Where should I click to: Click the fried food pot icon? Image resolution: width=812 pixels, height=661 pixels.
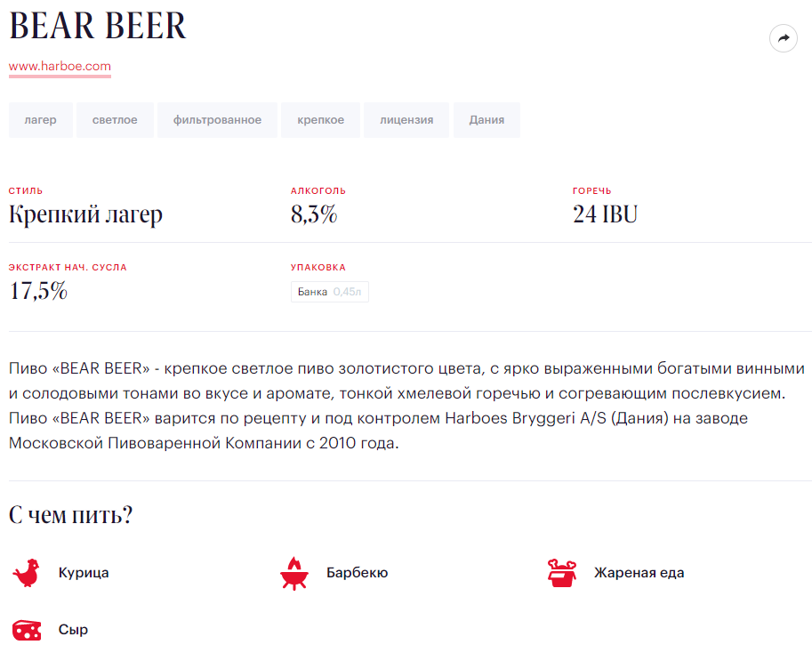562,573
